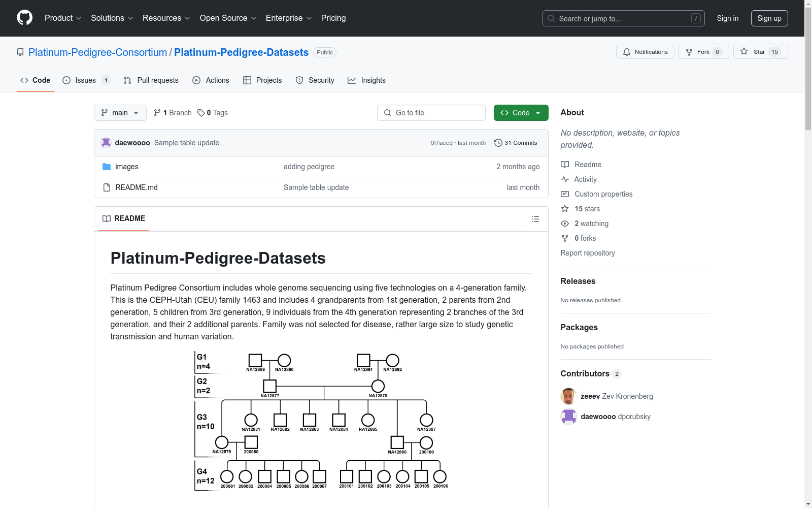Expand the Enterprise menu
Viewport: 812px width, 508px height.
click(x=289, y=18)
